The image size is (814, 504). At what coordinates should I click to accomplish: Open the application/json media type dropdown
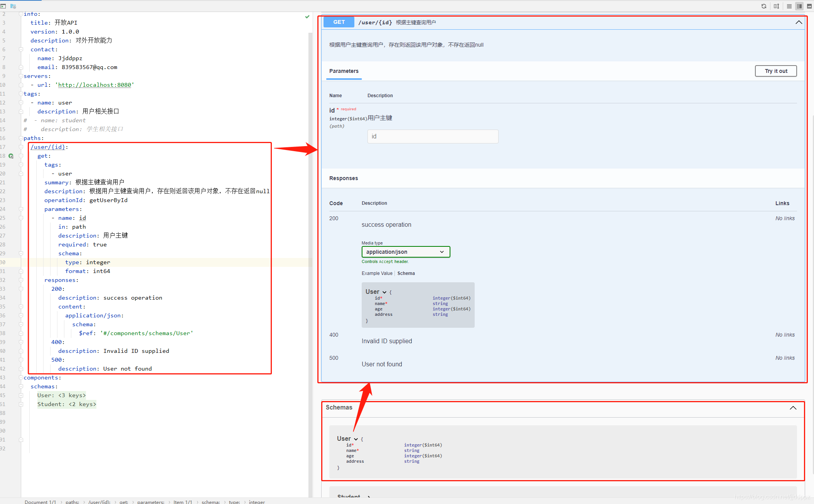(x=406, y=252)
